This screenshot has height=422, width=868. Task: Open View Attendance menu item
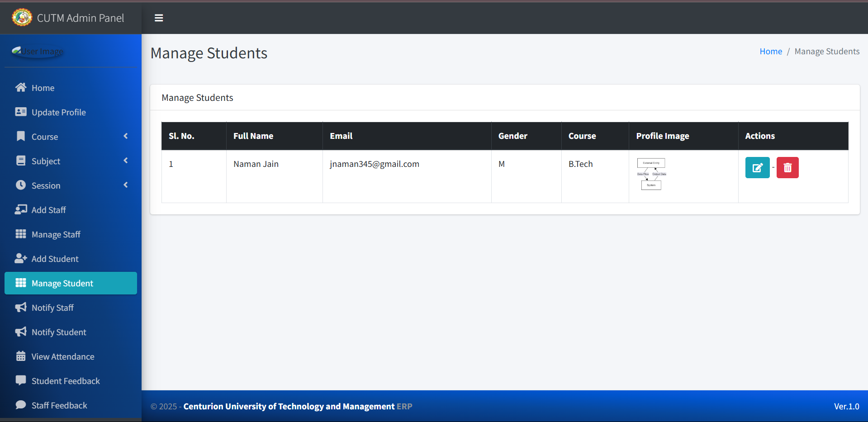coord(71,356)
